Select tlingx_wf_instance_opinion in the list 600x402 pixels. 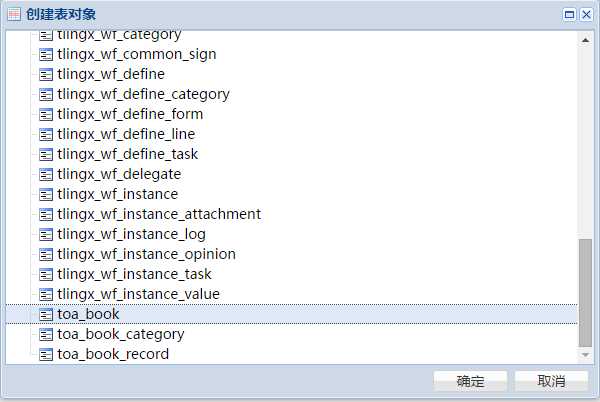coord(147,254)
